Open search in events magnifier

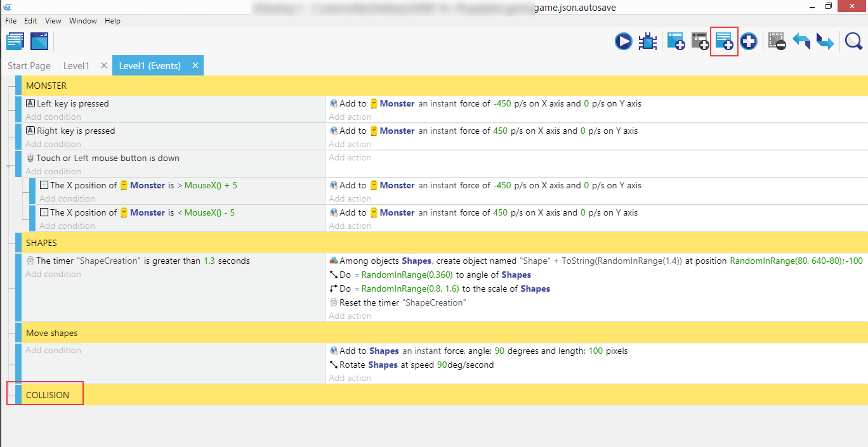click(853, 42)
